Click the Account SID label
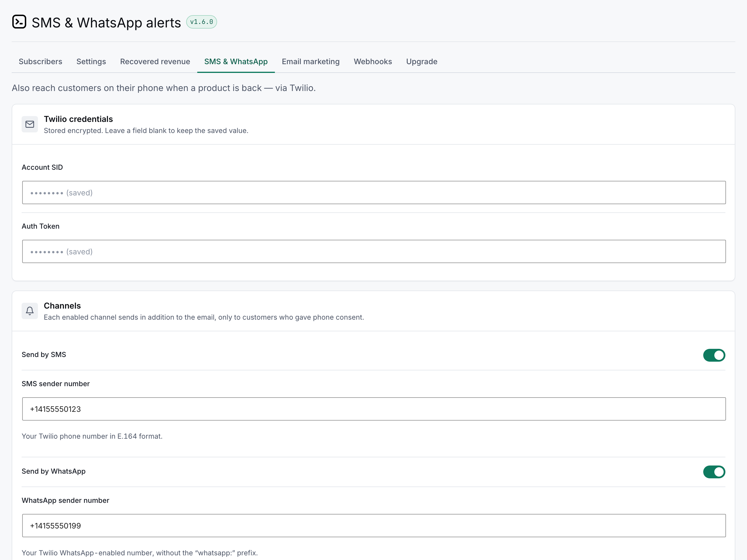Screen dimensions: 747x560 42,167
